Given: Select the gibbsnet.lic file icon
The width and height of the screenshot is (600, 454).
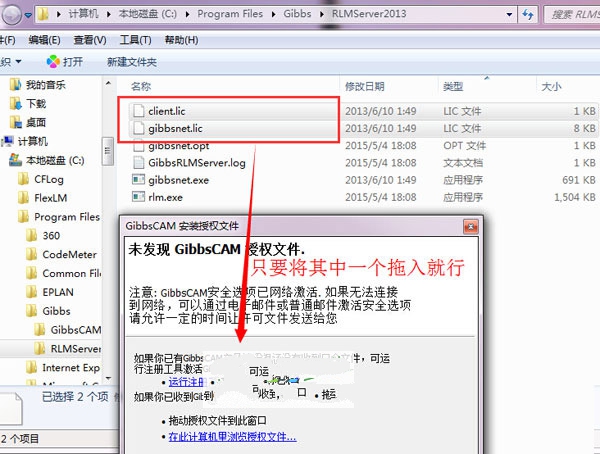Looking at the screenshot, I should pos(139,128).
